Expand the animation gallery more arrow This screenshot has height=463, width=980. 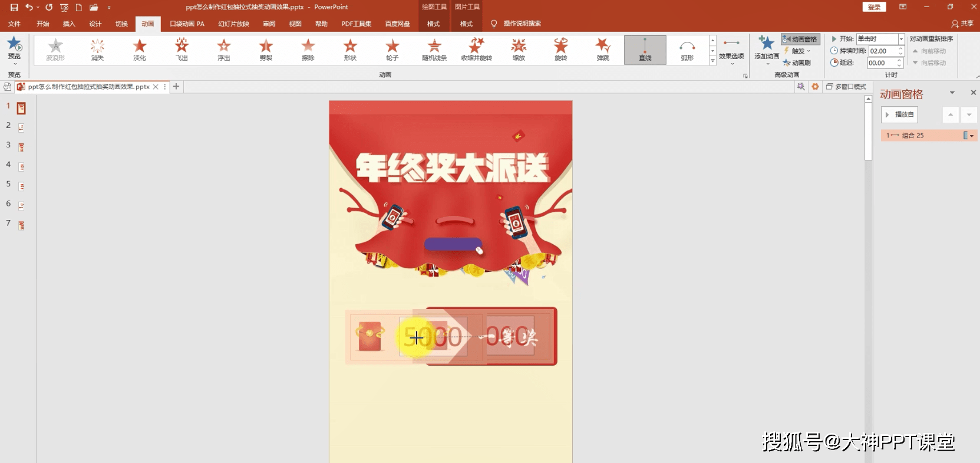pos(712,61)
